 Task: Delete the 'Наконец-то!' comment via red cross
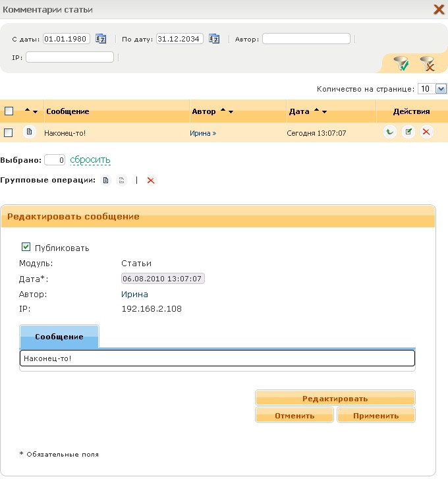426,132
